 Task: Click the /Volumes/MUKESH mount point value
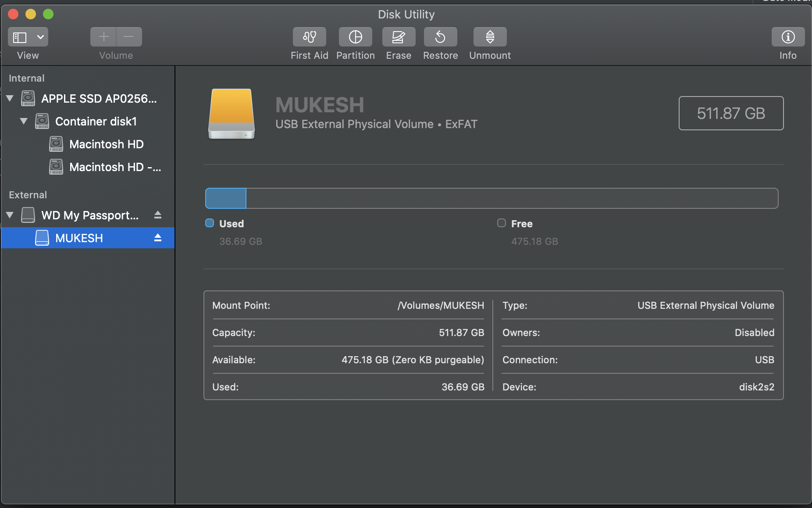(x=441, y=305)
